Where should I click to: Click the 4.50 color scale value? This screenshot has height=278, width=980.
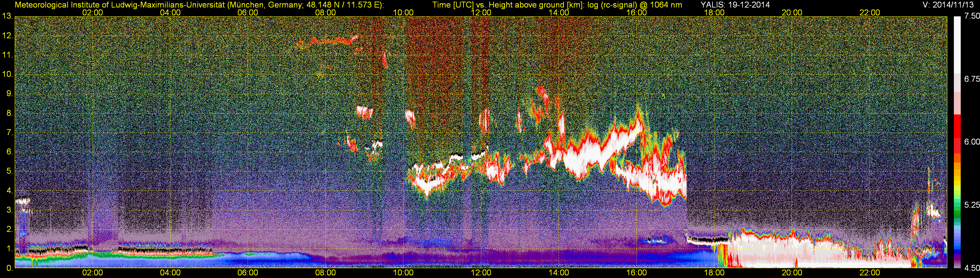(972, 268)
